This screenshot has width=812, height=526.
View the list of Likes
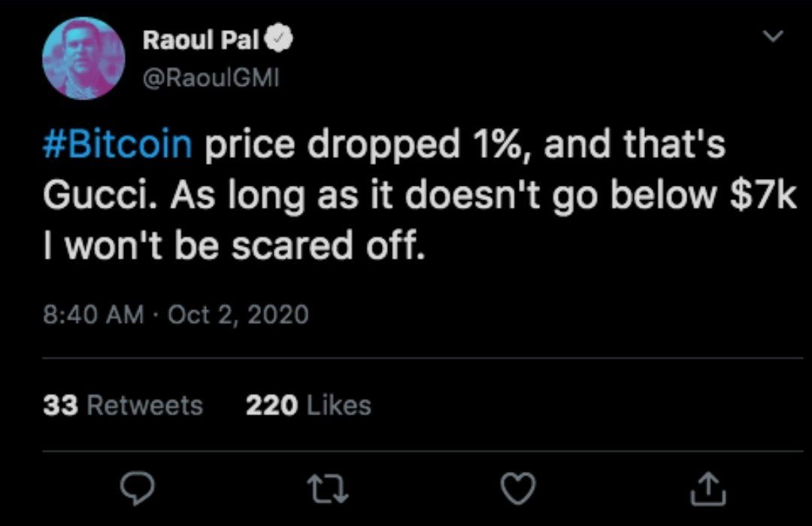pyautogui.click(x=309, y=406)
